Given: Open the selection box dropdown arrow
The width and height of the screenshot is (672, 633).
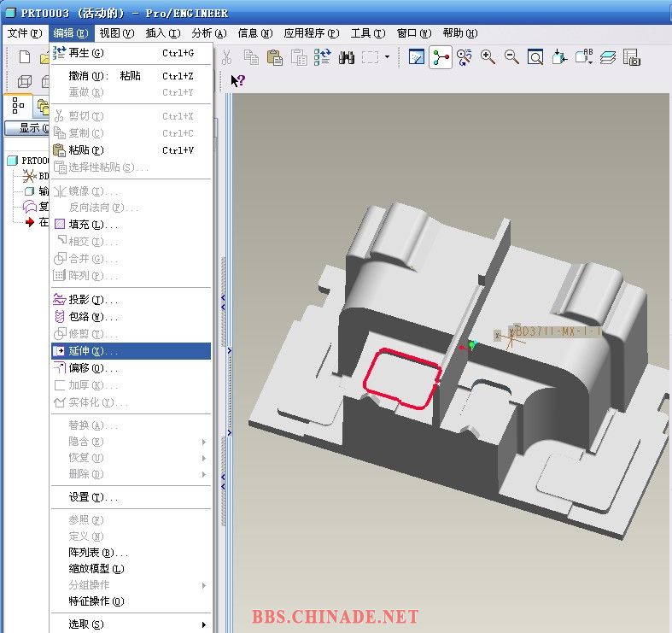Looking at the screenshot, I should [387, 56].
